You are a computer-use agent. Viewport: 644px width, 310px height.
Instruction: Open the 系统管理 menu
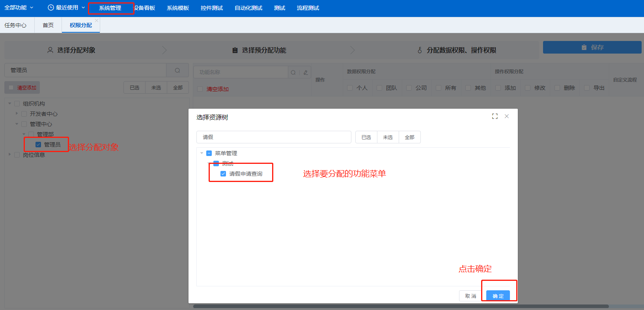coord(110,8)
